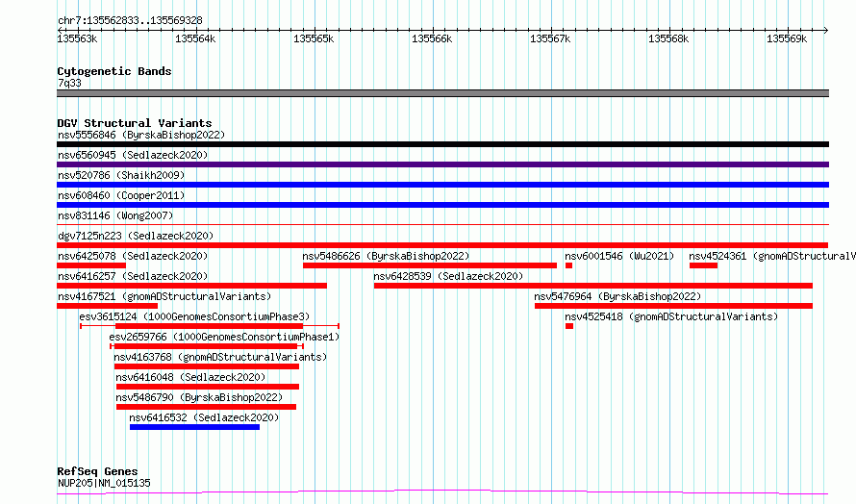
Task: Click the nsv6416048 Sedlazeck2020 red bar
Action: click(x=208, y=387)
